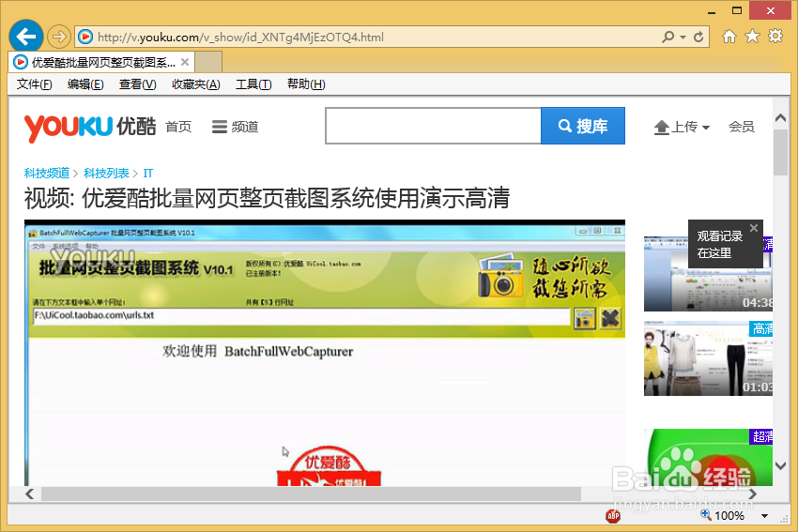Click the YOUKU 优酷 logo

pos(90,128)
